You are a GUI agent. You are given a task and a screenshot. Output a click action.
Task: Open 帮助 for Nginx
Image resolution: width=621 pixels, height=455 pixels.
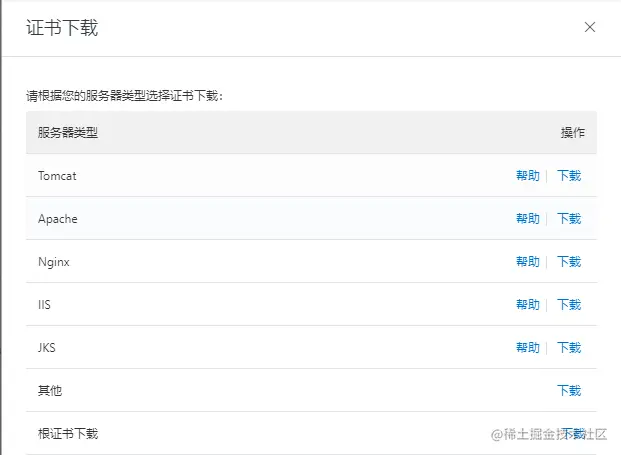point(528,262)
